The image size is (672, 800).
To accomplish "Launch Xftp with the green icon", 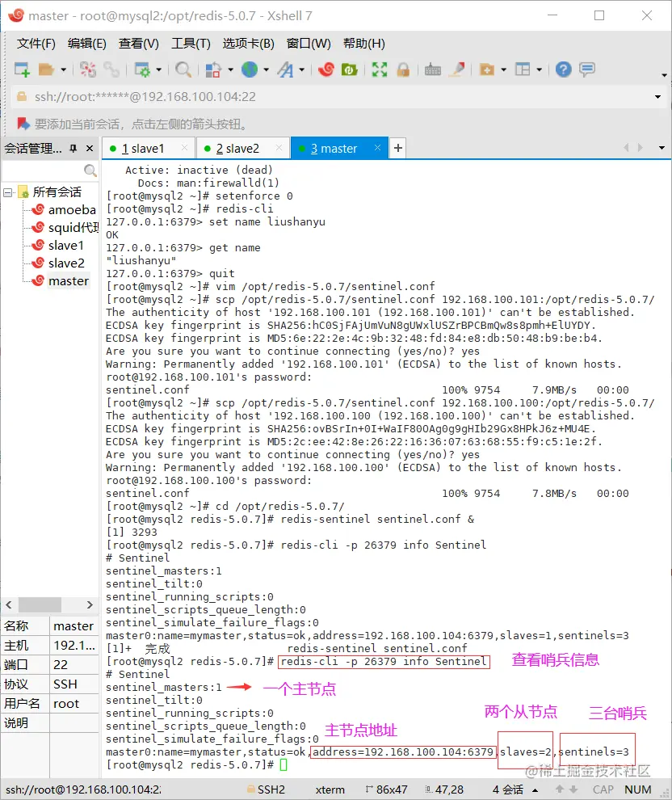I will pyautogui.click(x=349, y=69).
